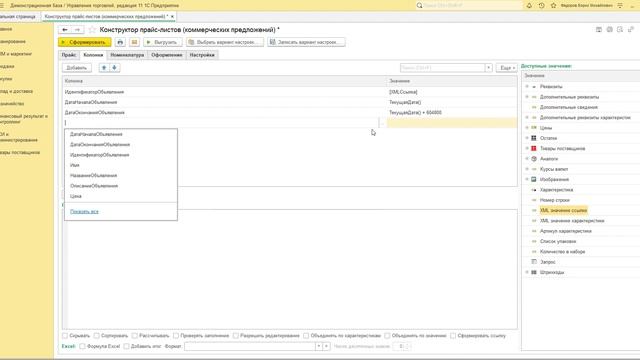
Task: Switch to the Прайс tab
Action: [69, 55]
